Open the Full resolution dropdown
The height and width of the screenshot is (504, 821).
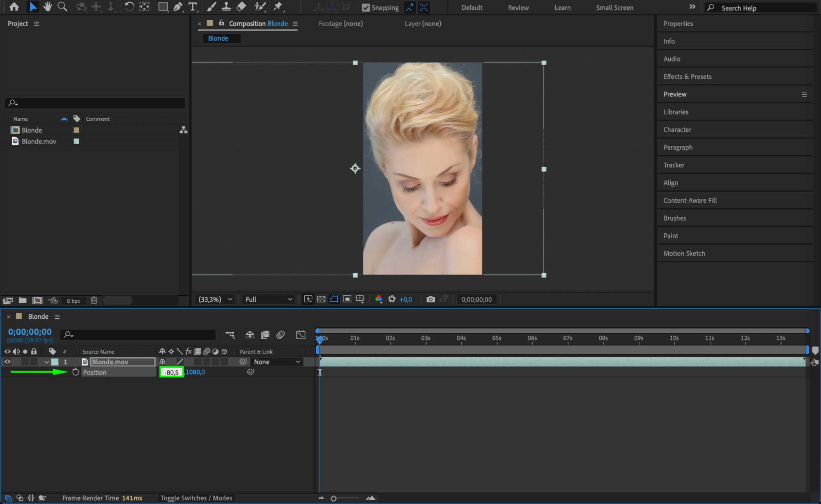coord(269,299)
